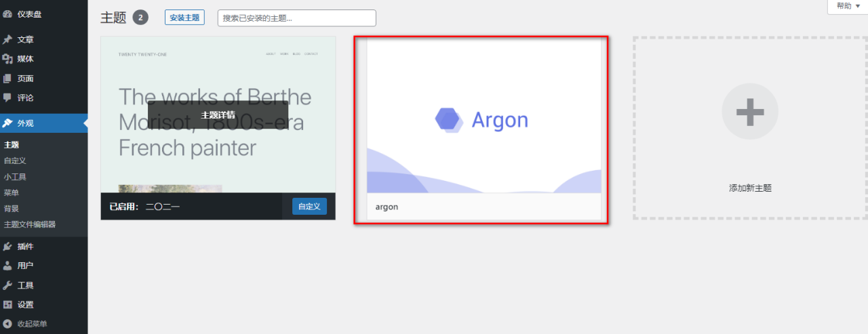Viewport: 868px width, 334px height.
Task: Select 页面 in the admin menu
Action: pyautogui.click(x=43, y=79)
